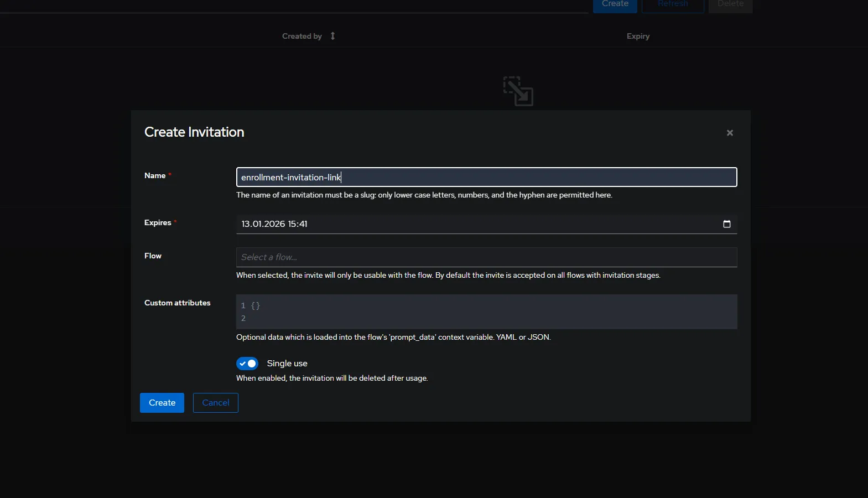
Task: Click the Expiry column header
Action: coord(638,36)
